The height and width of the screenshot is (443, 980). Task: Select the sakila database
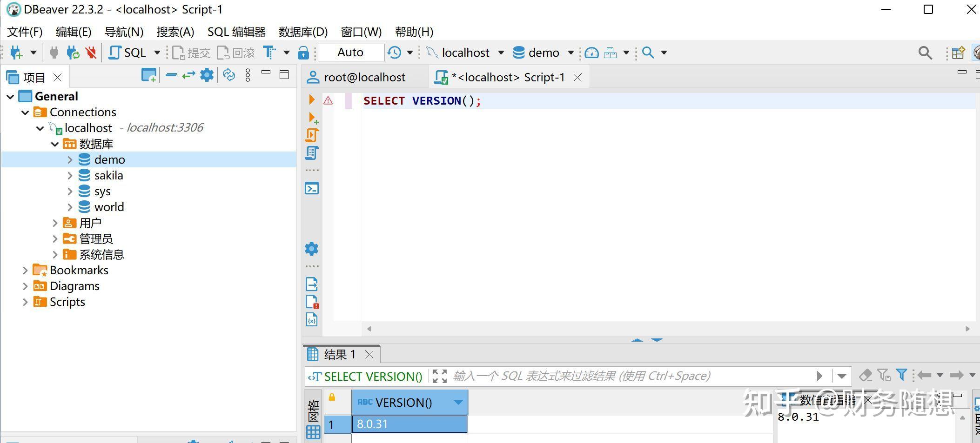(x=108, y=176)
